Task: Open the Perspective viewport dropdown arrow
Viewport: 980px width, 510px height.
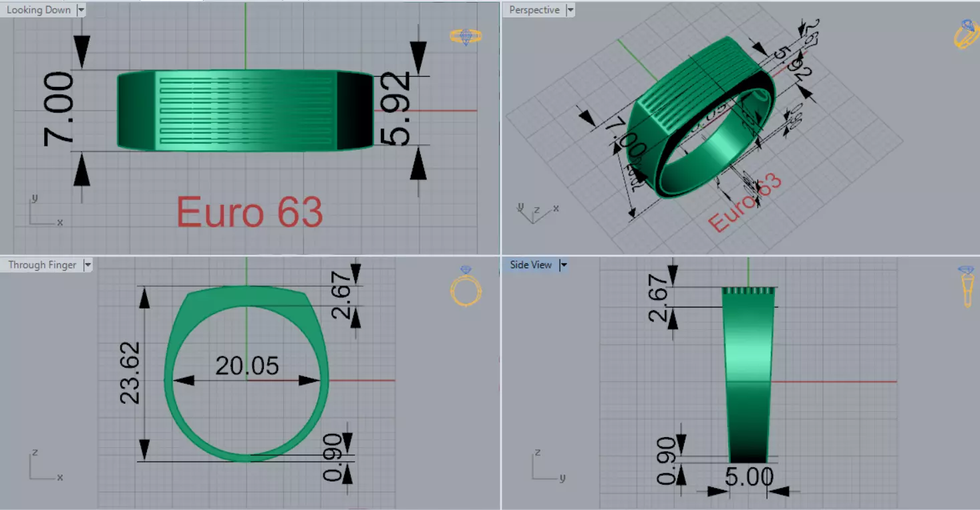Action: tap(570, 10)
